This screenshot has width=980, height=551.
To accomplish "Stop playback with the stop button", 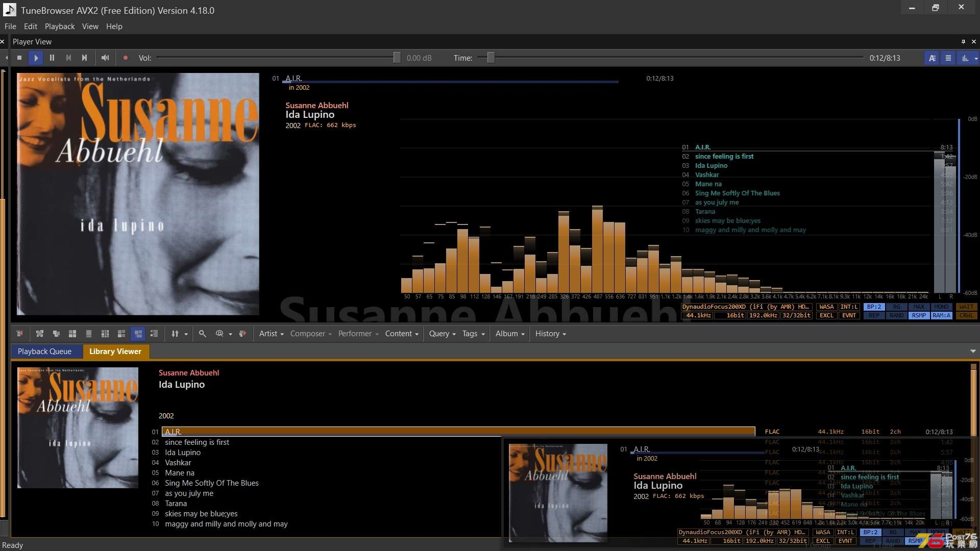I will (19, 58).
